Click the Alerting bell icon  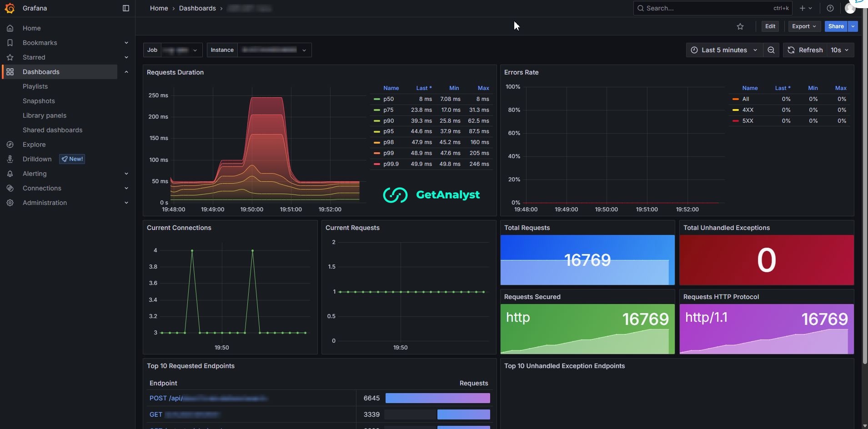10,174
